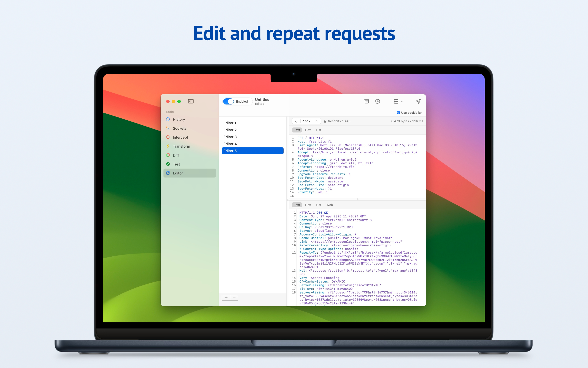The width and height of the screenshot is (588, 368).
Task: Click the Vary: Accept-Encoding line
Action: [319, 278]
